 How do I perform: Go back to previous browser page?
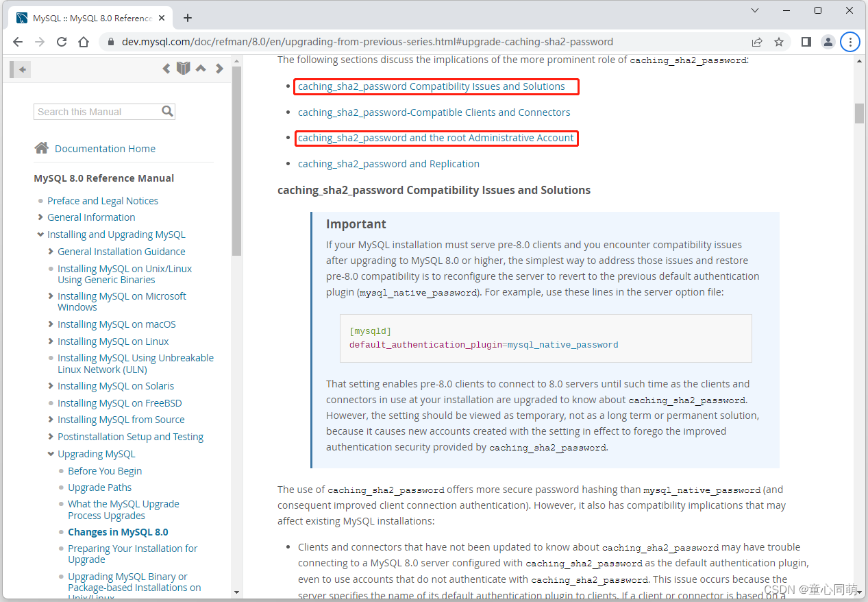tap(18, 42)
